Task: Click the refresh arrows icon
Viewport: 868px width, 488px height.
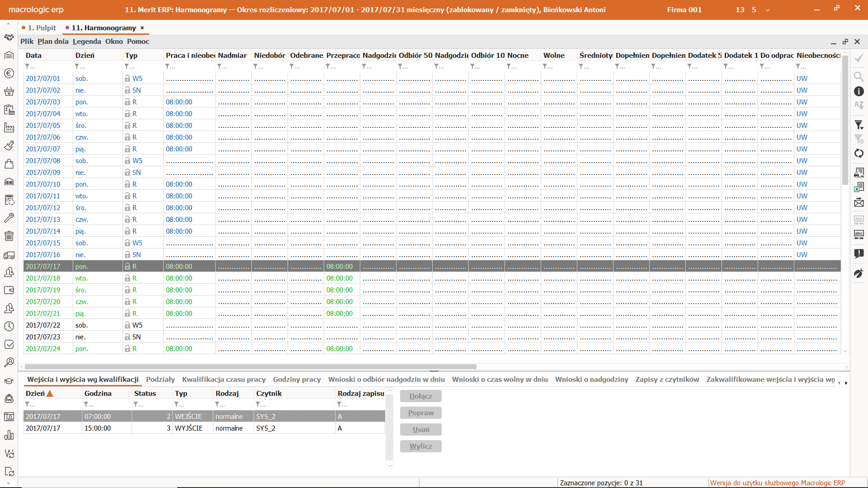Action: 859,154
